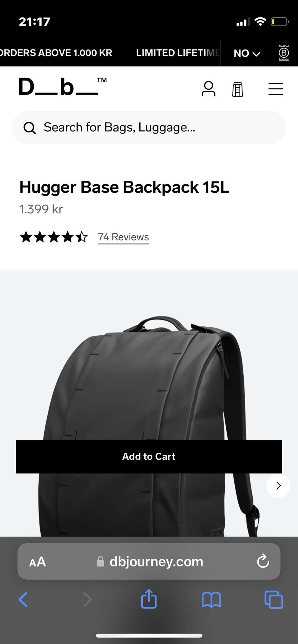This screenshot has height=644, width=298.
Task: Open the shopping bag cart icon
Action: pyautogui.click(x=237, y=89)
